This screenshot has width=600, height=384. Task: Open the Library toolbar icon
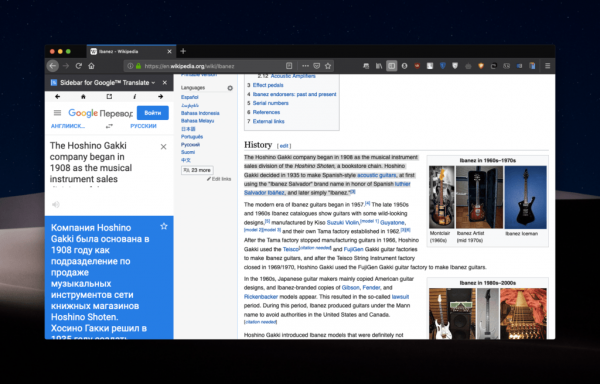379,66
